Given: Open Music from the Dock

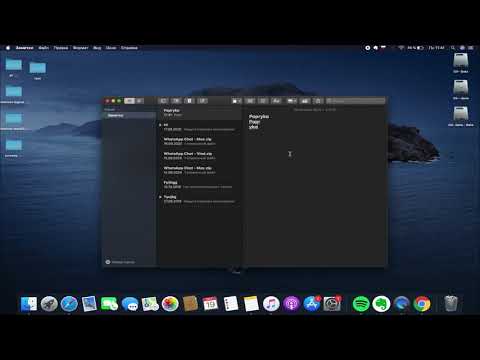Looking at the screenshot, I should (x=271, y=304).
